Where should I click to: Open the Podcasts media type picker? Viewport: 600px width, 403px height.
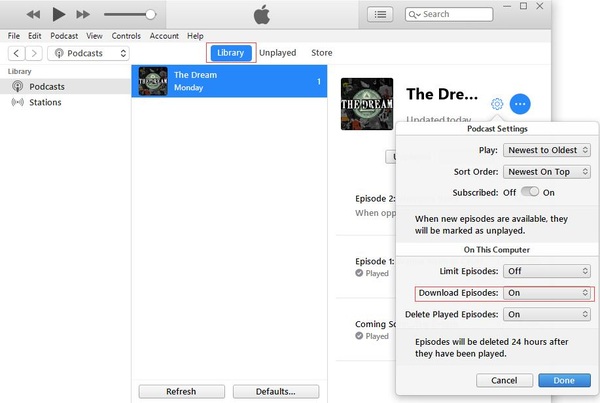[x=88, y=53]
